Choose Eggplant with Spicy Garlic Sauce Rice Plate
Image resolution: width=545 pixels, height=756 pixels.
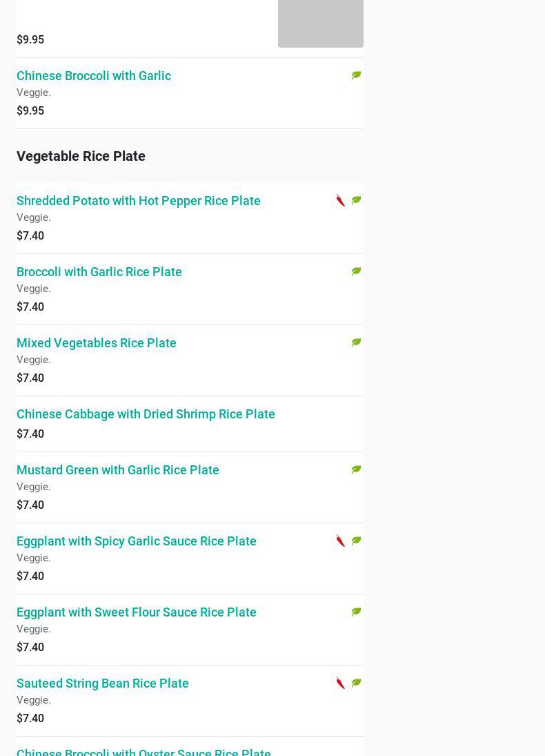tap(137, 541)
